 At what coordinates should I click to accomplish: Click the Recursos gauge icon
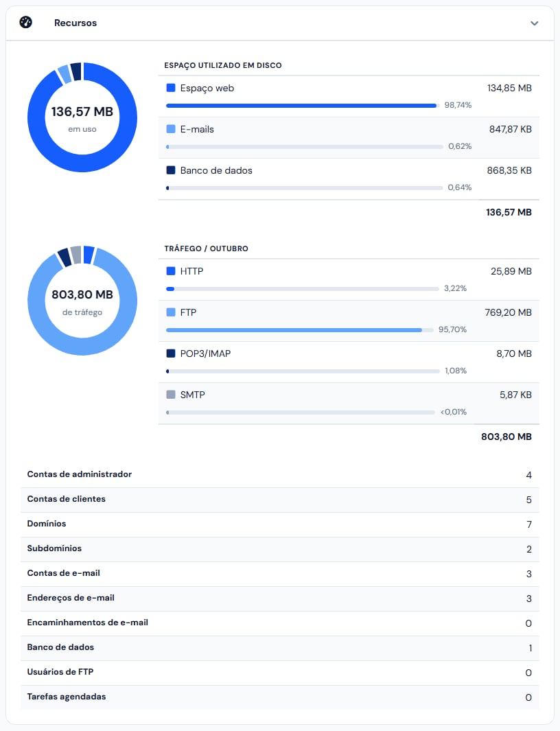click(25, 23)
